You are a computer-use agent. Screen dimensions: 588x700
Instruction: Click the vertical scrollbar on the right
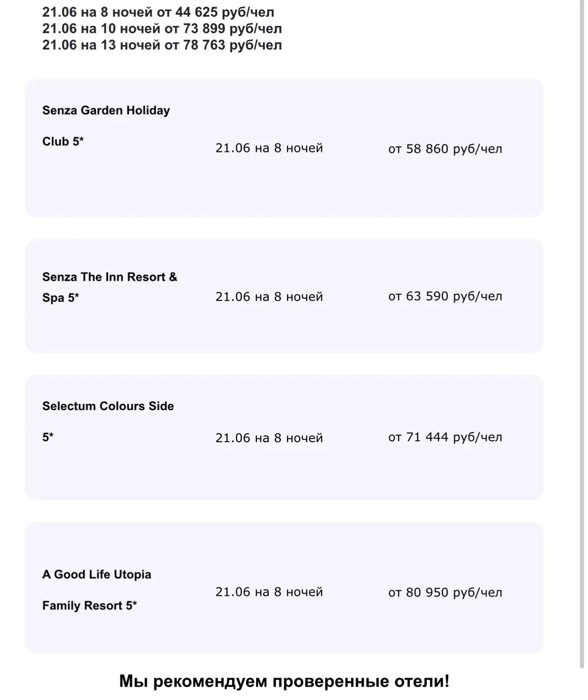tap(582, 334)
